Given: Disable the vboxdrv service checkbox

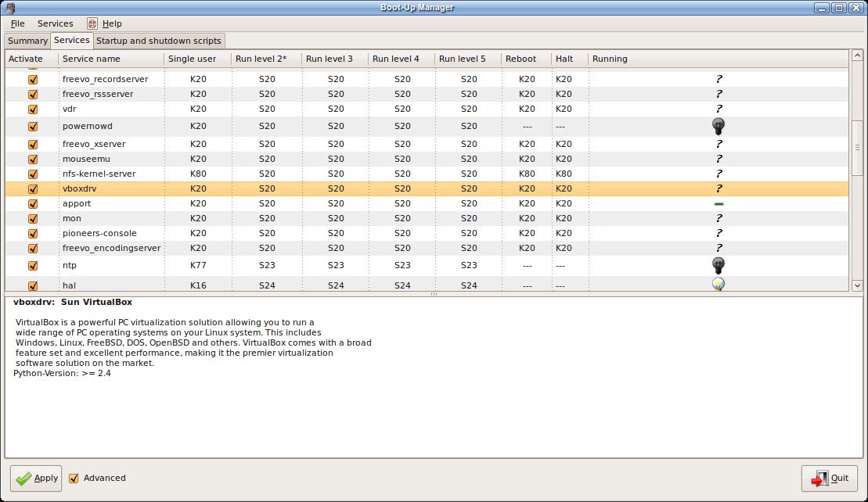Looking at the screenshot, I should (33, 188).
